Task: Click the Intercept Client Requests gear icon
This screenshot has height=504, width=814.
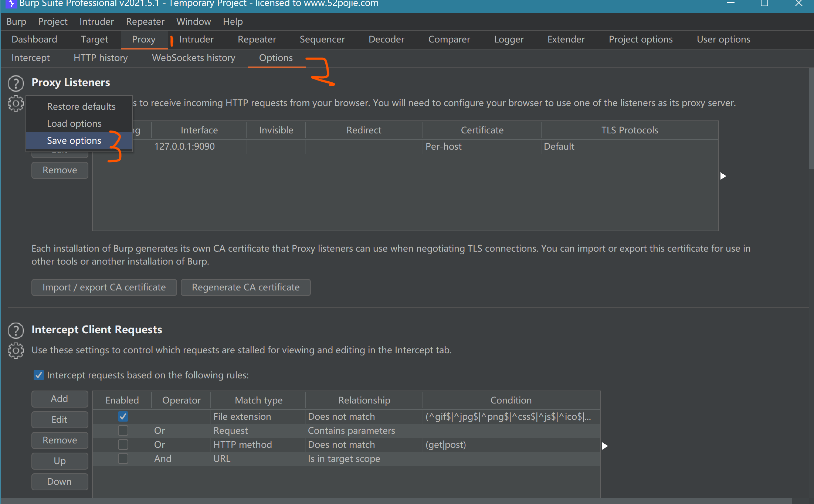Action: pos(16,351)
